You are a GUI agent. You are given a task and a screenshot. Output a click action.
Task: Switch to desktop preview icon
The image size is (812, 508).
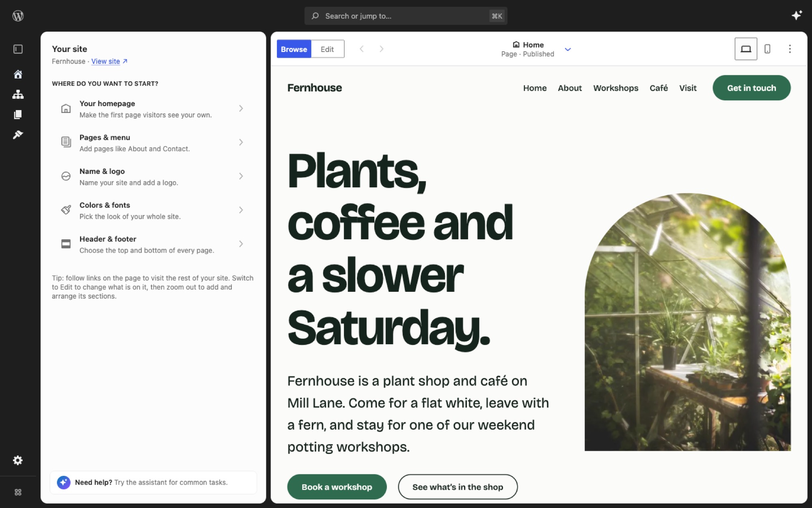(x=746, y=49)
